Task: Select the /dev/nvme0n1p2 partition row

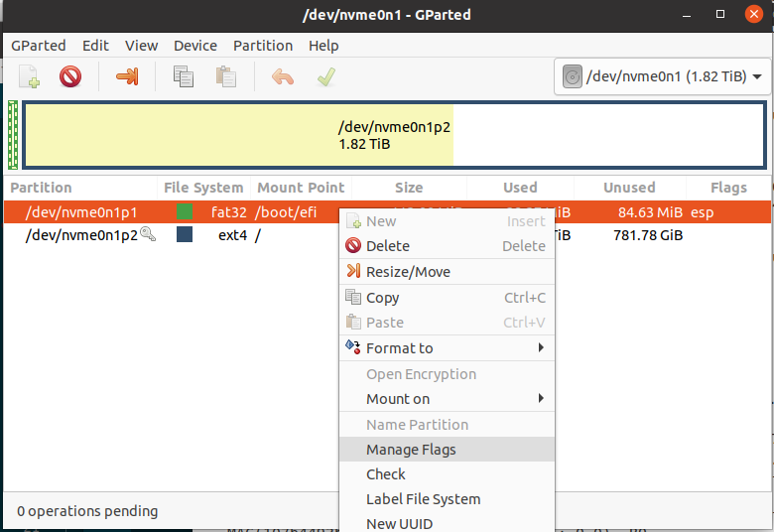Action: (x=81, y=235)
